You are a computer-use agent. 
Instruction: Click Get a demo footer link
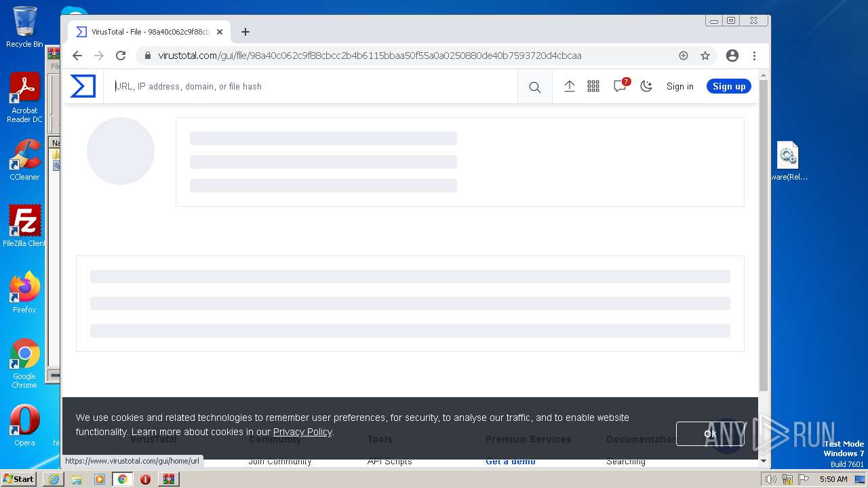[511, 462]
